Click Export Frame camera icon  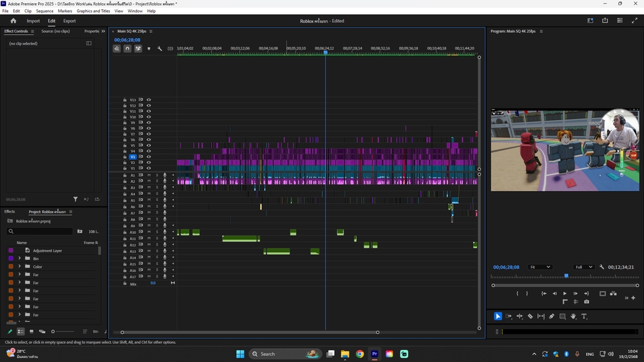[586, 302]
